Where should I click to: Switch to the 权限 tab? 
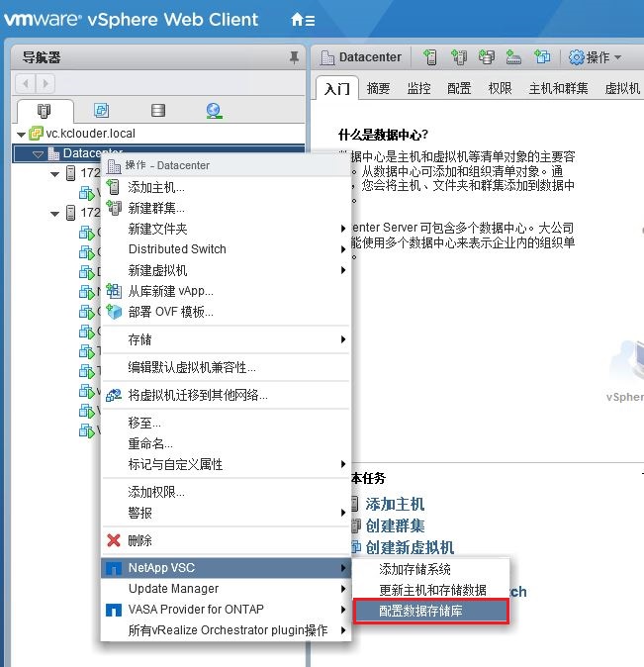pos(500,88)
